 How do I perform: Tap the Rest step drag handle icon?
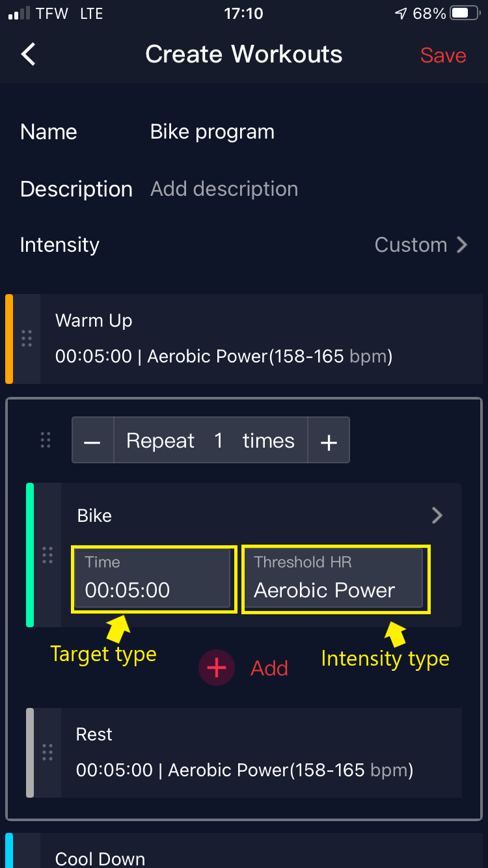point(47,752)
